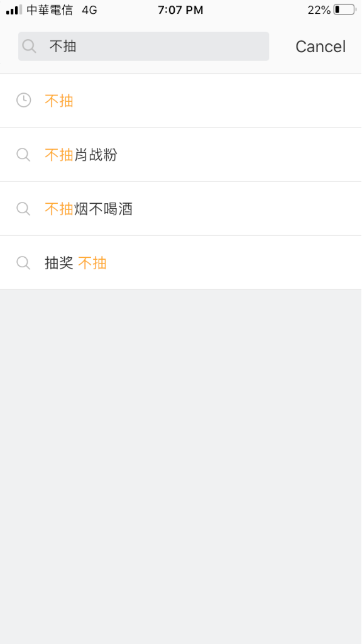The width and height of the screenshot is (362, 644).
Task: Tap the battery icon in status bar
Action: 344,10
